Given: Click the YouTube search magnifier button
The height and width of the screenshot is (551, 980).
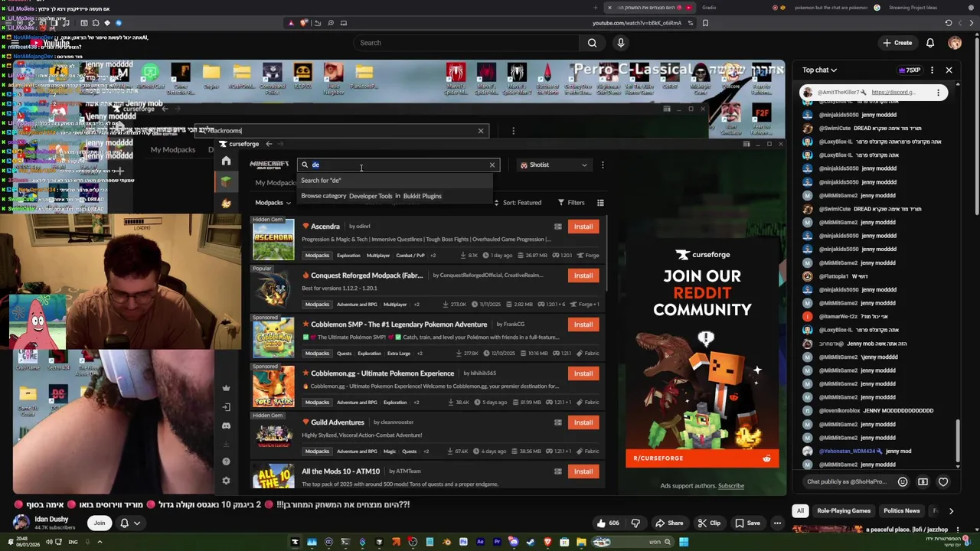Looking at the screenshot, I should (x=593, y=43).
